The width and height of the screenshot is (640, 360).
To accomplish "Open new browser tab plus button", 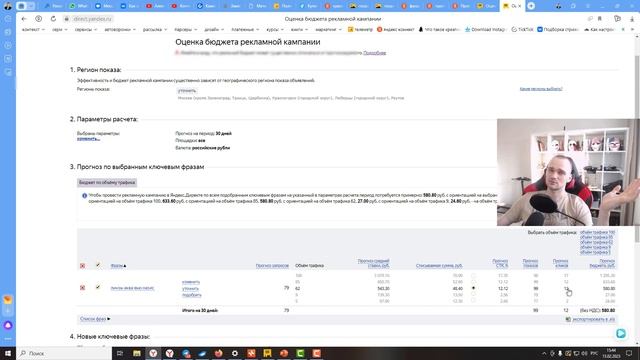I will point(531,6).
